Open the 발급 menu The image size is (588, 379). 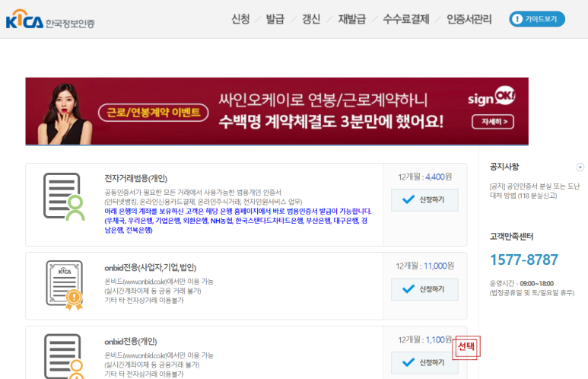pos(275,19)
